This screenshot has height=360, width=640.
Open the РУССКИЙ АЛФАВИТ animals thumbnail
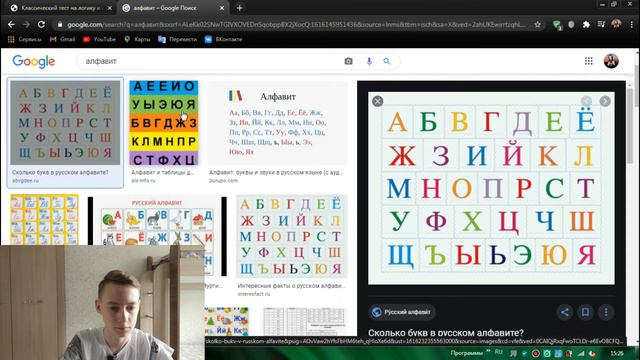point(157,220)
